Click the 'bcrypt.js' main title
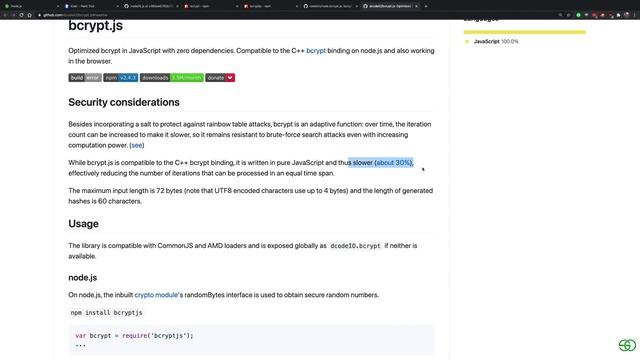The image size is (640, 360). 96,25
